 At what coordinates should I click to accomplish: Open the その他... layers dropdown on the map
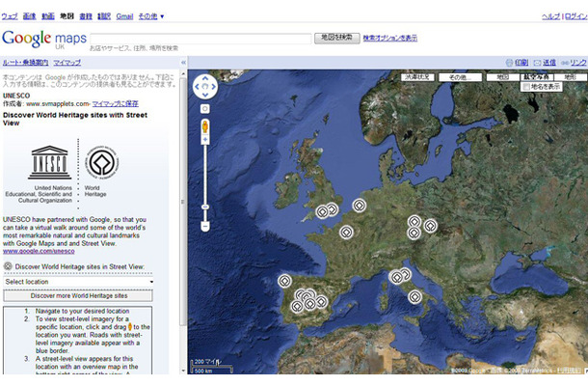click(x=460, y=77)
